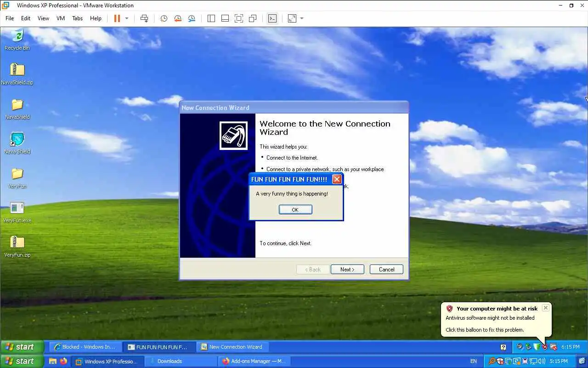Switch to the 'Blocked - Windows In...' taskbar item

coord(86,347)
